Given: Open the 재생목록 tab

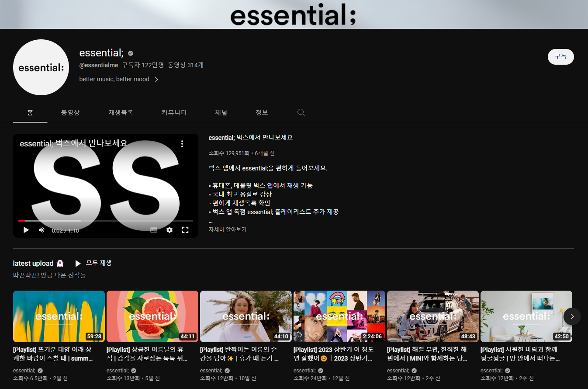Looking at the screenshot, I should pos(121,113).
